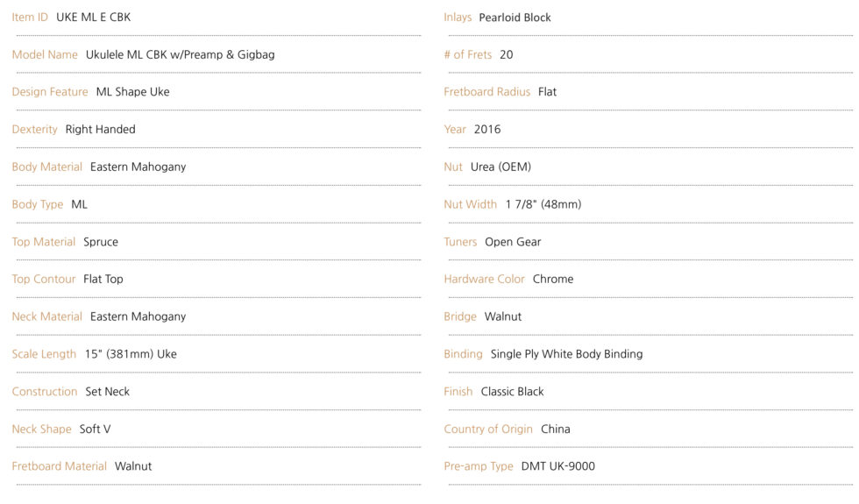Viewport: 859px width, 504px height.
Task: Click the Body Material label
Action: (47, 167)
